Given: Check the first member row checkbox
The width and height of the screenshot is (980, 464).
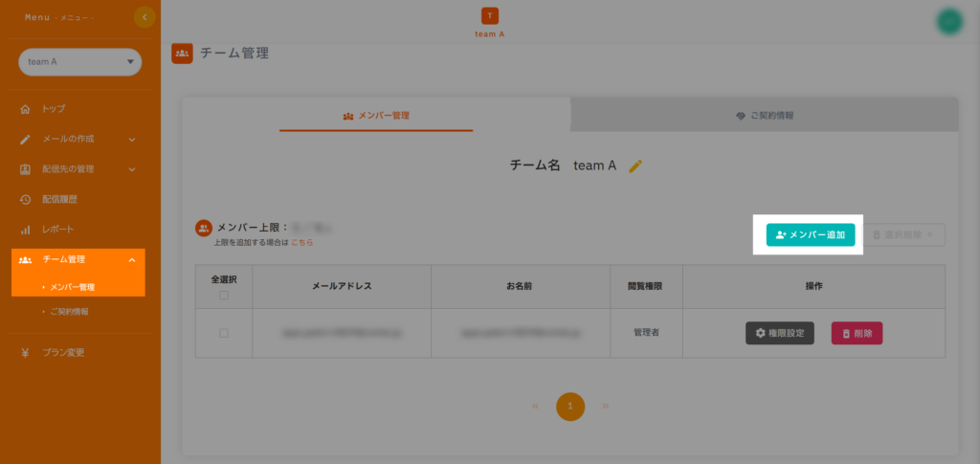Looking at the screenshot, I should pyautogui.click(x=224, y=333).
